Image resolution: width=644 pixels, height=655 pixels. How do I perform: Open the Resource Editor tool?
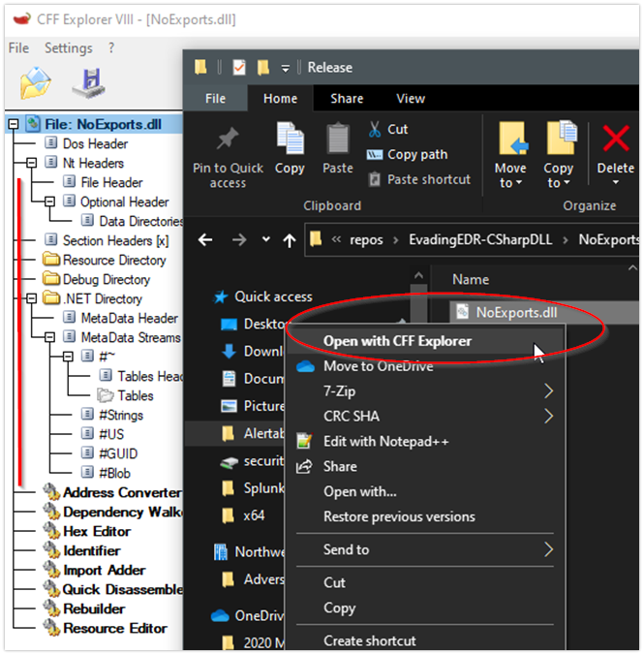pyautogui.click(x=106, y=628)
